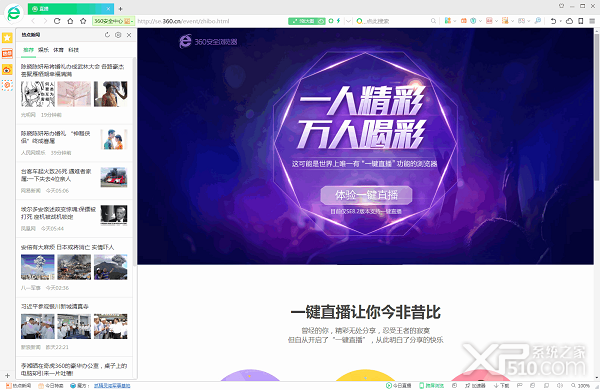Viewport: 600px width, 390px height.
Task: Refresh the hot news panel
Action: 107,35
